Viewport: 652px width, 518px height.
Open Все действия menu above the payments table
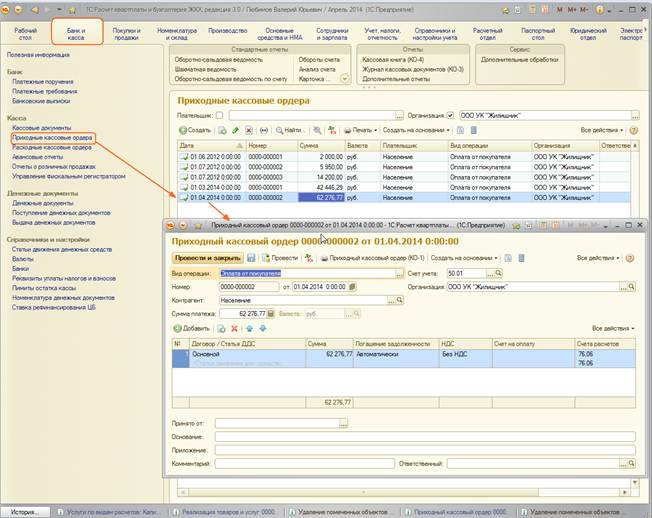(x=613, y=328)
